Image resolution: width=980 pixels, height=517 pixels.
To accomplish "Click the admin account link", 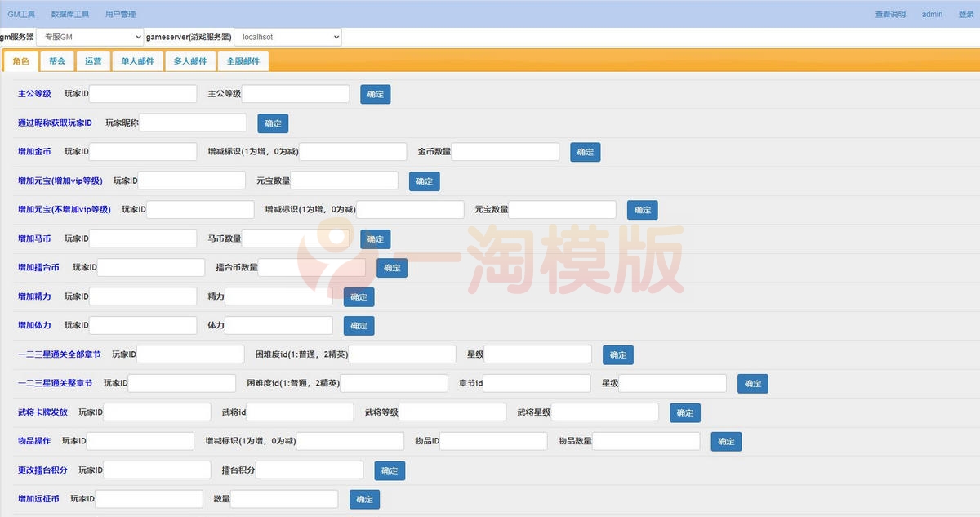I will pos(931,13).
